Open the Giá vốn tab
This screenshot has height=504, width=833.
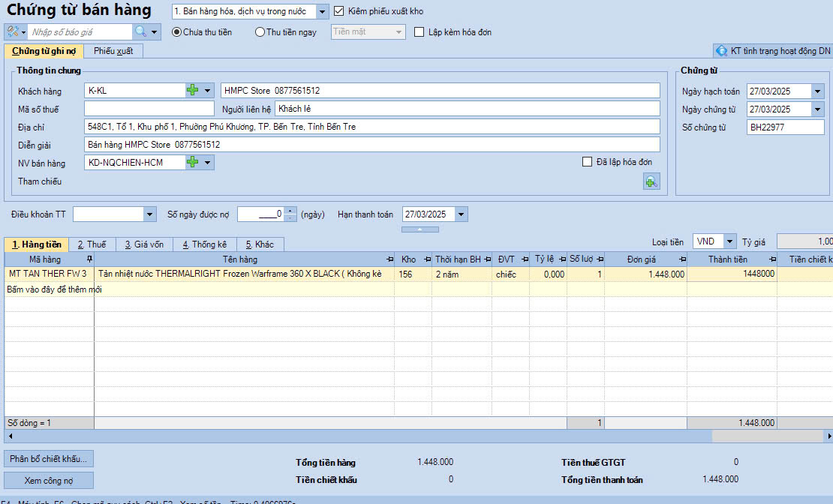pyautogui.click(x=143, y=244)
